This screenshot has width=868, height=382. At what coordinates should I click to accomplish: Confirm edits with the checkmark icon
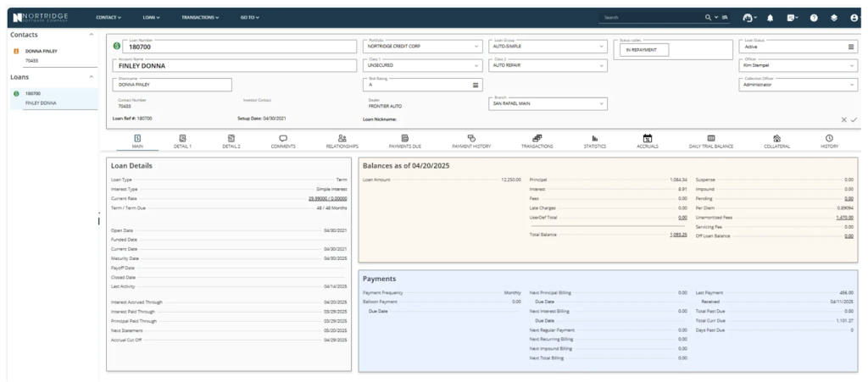tap(854, 119)
